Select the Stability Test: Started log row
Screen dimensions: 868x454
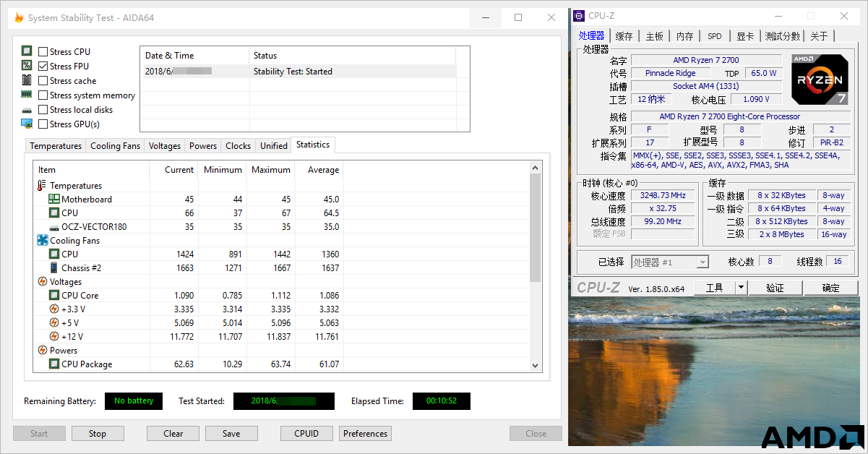[x=298, y=72]
